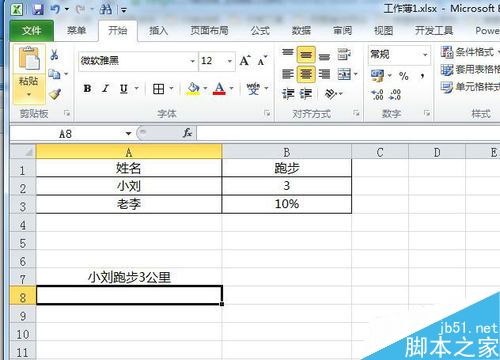This screenshot has width=500, height=360.
Task: Open the binoculars Find icon
Action: click(106, 9)
